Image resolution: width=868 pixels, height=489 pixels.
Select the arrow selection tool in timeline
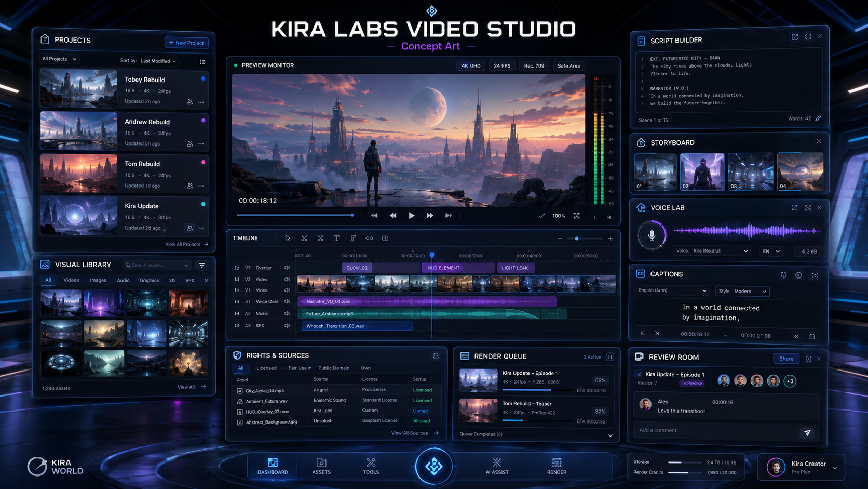tap(288, 239)
